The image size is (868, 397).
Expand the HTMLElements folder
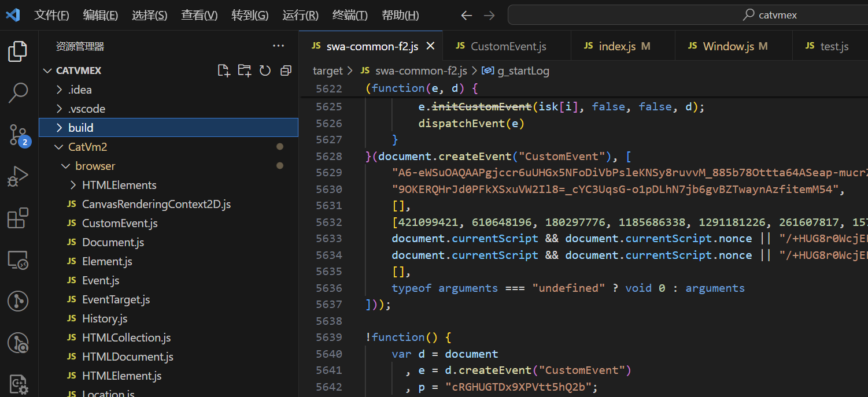168,185
